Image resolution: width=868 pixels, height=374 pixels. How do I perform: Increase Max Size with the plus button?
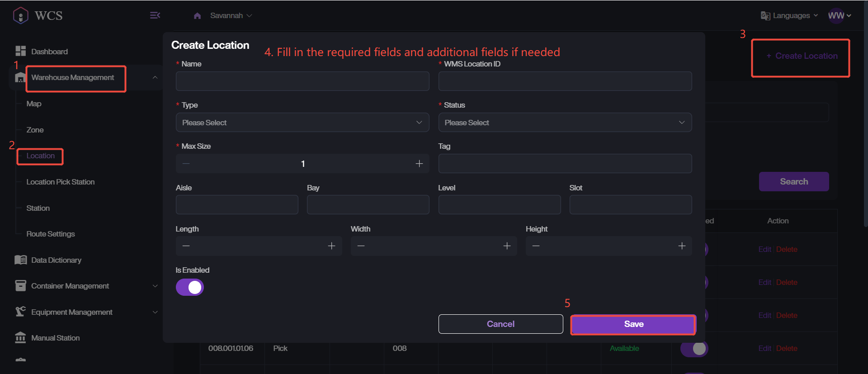click(x=419, y=164)
